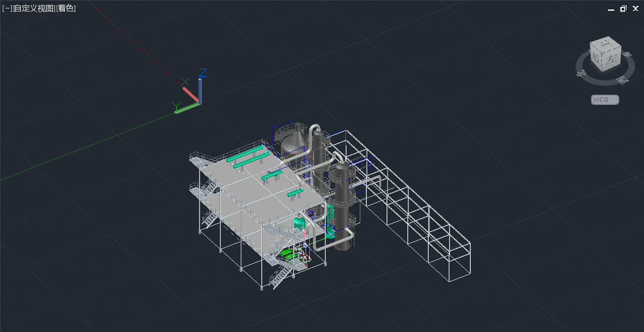The width and height of the screenshot is (644, 332).
Task: Click the 后 face of the ViewCube
Action: coord(596,58)
